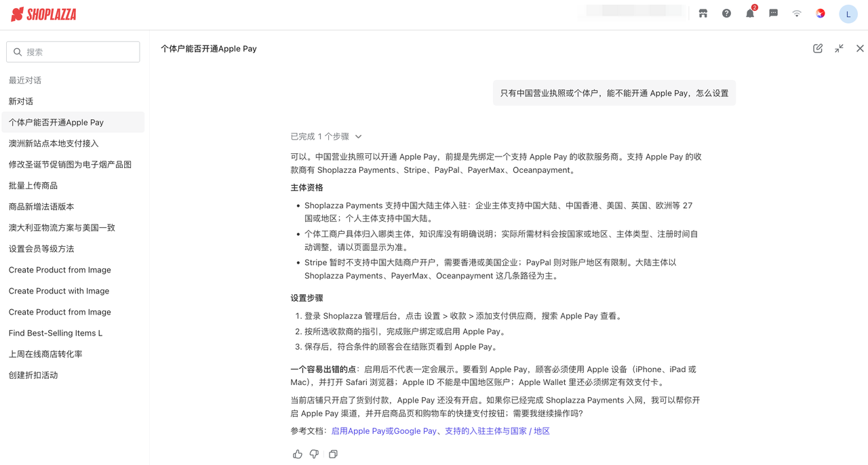Open 商品新增法语版本 conversation

pyautogui.click(x=73, y=207)
